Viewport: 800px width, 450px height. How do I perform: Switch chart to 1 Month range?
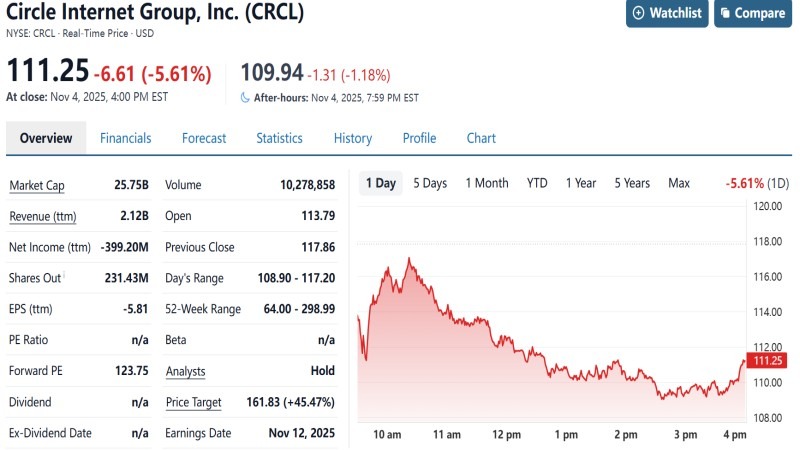487,183
